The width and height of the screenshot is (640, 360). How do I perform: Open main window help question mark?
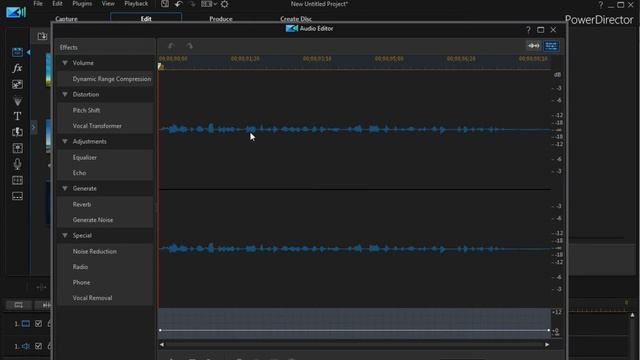tap(600, 4)
